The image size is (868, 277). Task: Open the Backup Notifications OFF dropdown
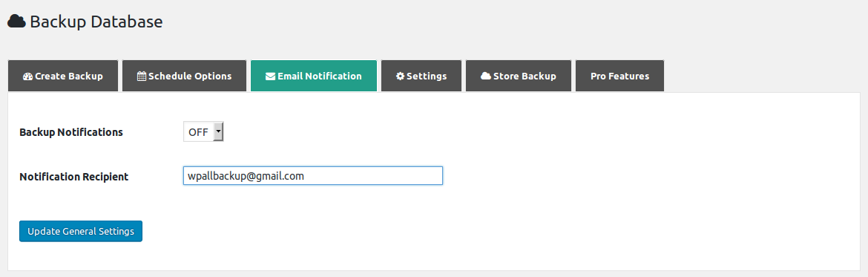click(x=203, y=132)
